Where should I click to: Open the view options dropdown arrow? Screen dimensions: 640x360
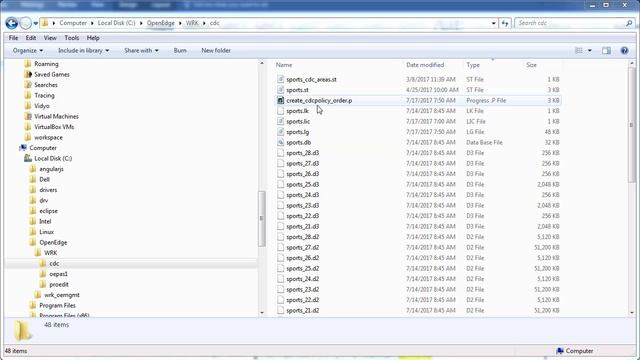click(589, 50)
